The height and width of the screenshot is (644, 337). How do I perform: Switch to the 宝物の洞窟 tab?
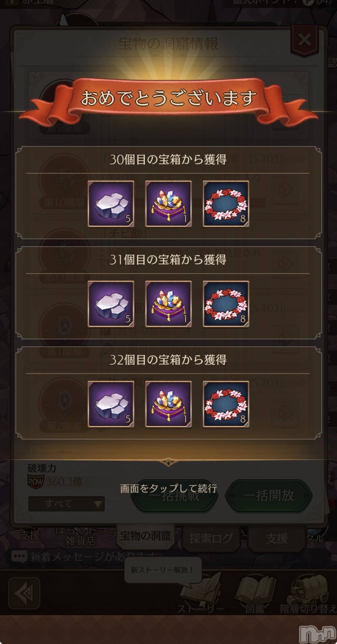click(146, 536)
